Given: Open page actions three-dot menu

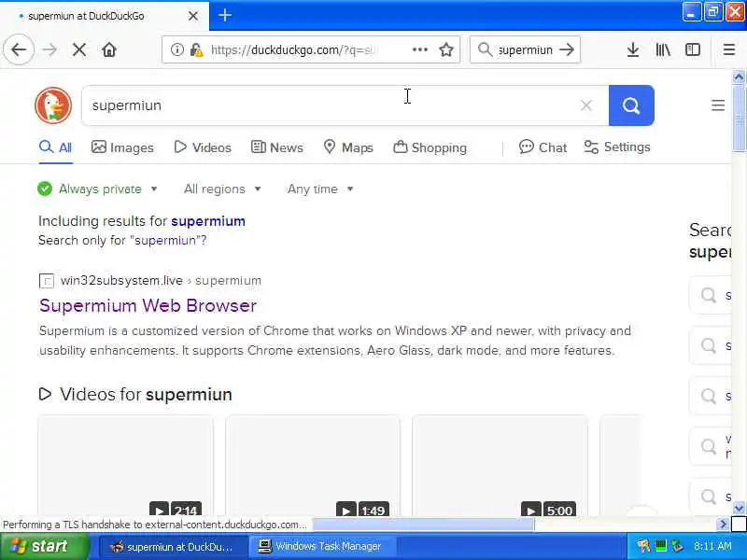Looking at the screenshot, I should [x=419, y=49].
